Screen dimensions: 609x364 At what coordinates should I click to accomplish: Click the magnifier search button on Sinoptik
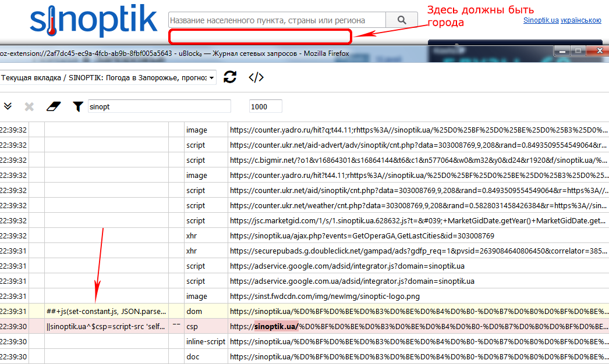[402, 20]
